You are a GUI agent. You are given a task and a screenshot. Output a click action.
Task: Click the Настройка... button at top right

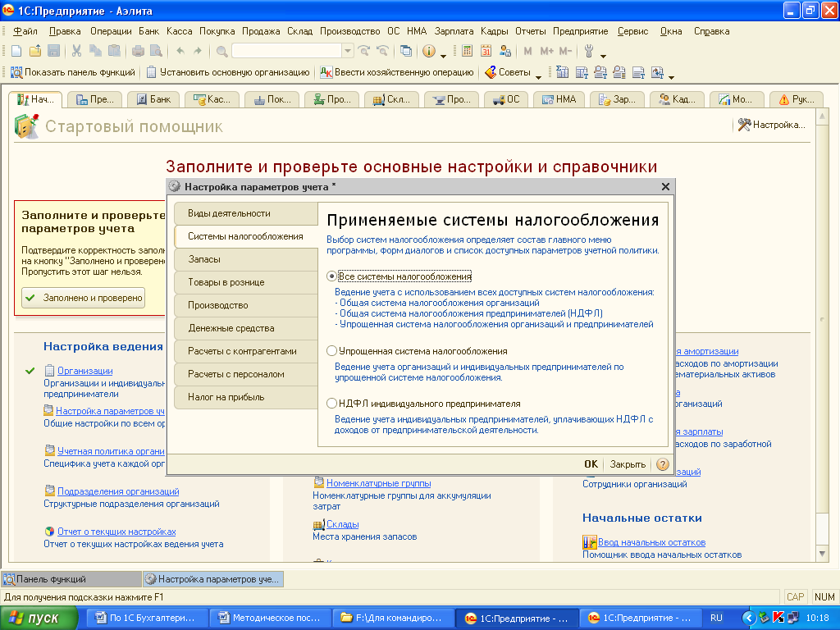(771, 125)
